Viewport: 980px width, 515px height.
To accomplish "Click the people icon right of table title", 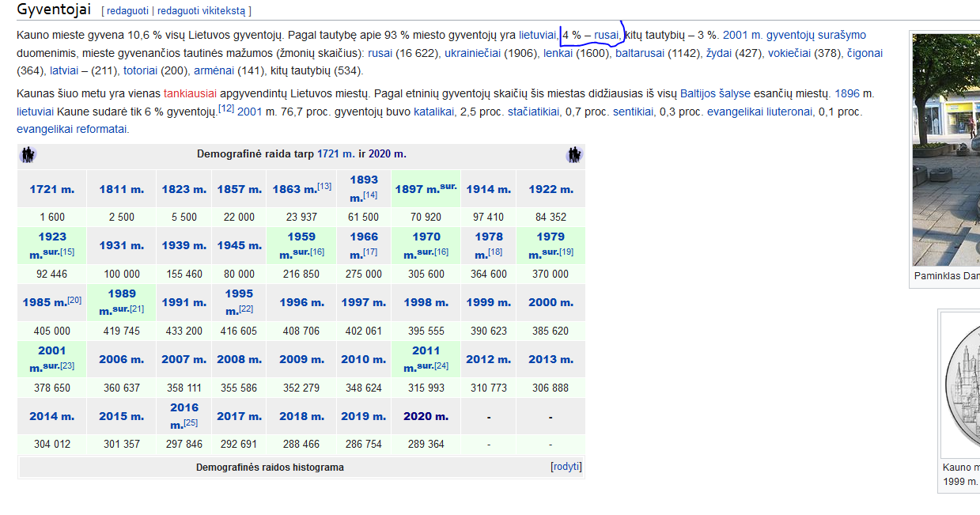I will point(574,154).
